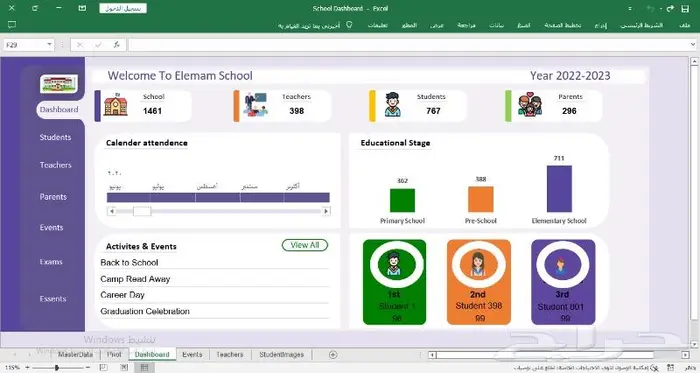700x373 pixels.
Task: Click the student avatar icon on the Students card
Action: tap(393, 105)
